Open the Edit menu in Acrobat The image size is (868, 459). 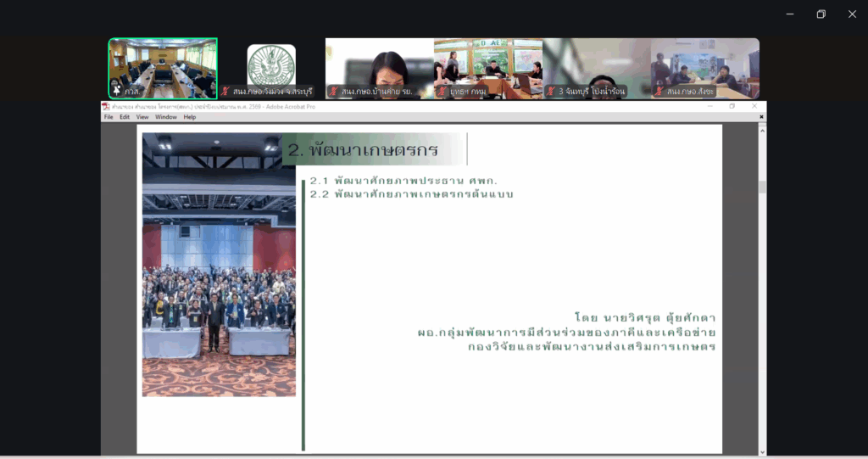click(125, 117)
